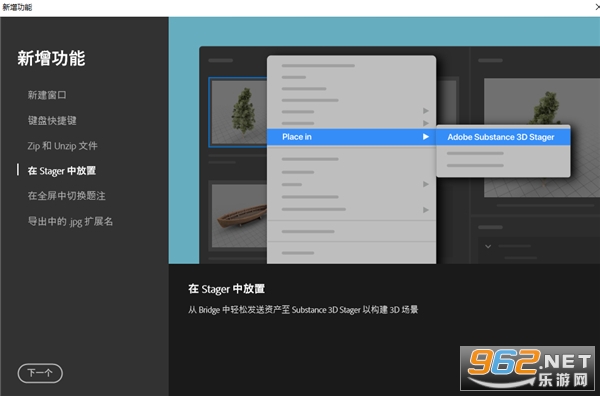The width and height of the screenshot is (600, 396).
Task: Click the 新增功能 heading text
Action: (x=51, y=59)
